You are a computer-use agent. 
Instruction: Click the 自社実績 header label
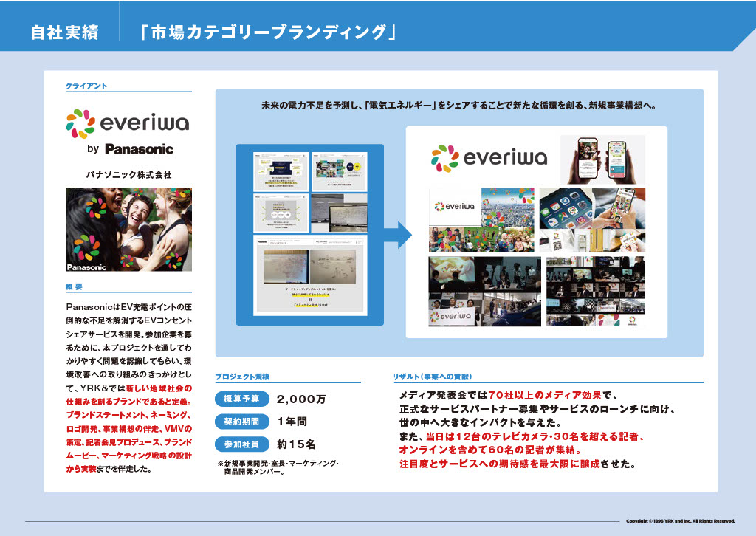(x=63, y=32)
